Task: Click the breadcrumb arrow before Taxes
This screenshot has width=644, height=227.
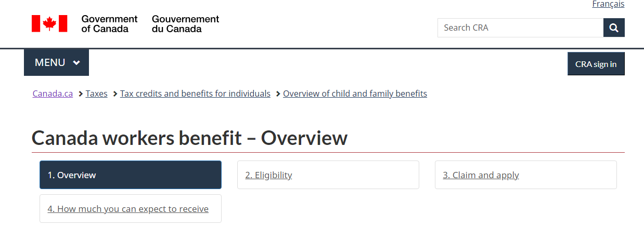Action: pos(81,94)
